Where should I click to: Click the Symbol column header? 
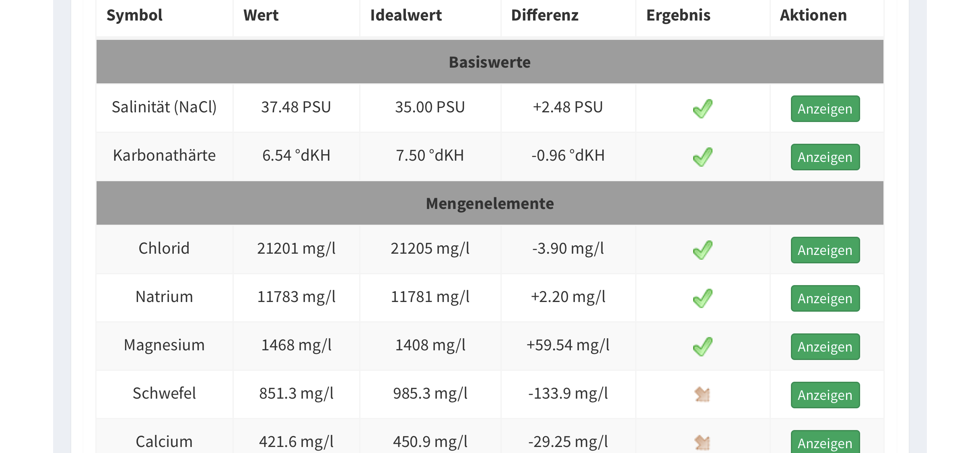tap(134, 15)
